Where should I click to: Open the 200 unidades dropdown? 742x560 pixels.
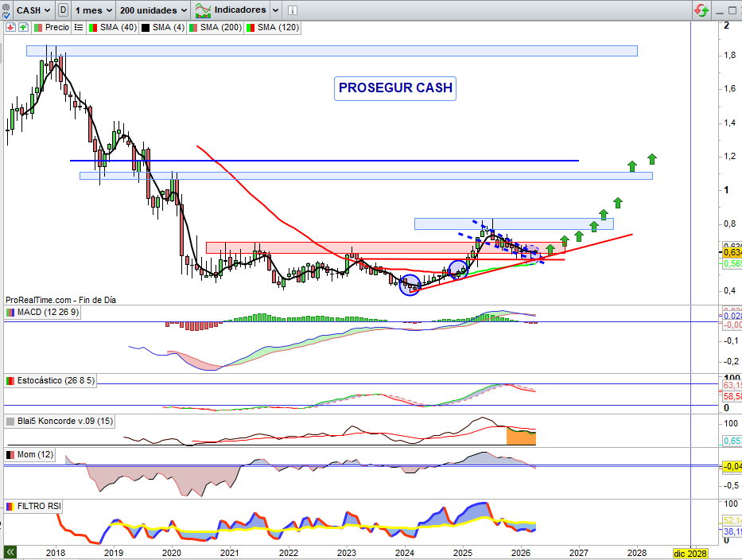(x=151, y=10)
